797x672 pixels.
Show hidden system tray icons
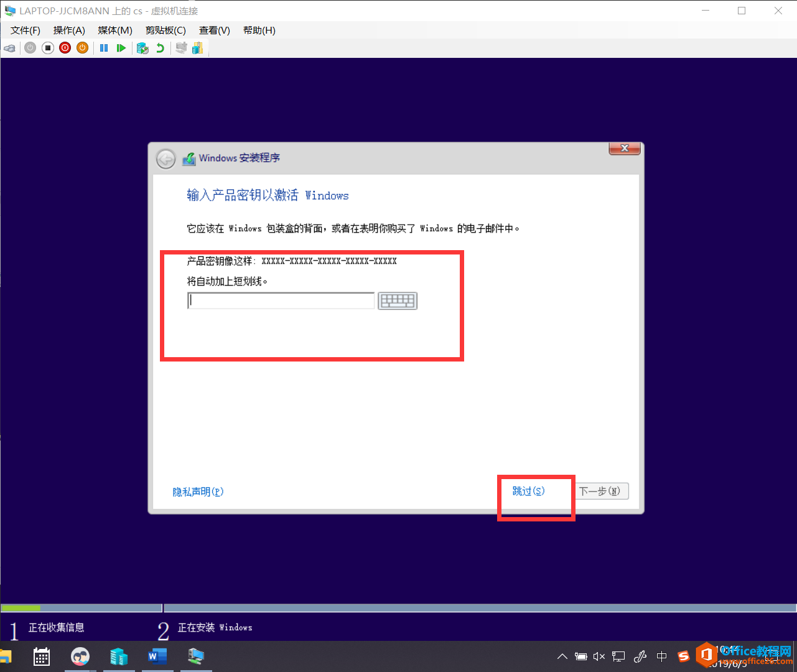562,656
